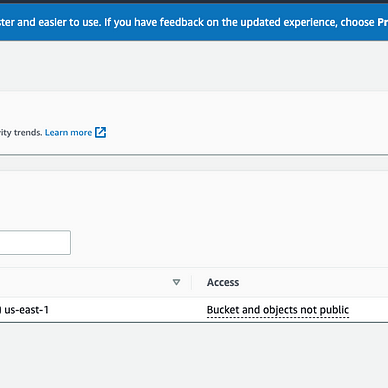The image size is (388, 388).
Task: Click the dark navigation bar at top
Action: click(194, 2)
